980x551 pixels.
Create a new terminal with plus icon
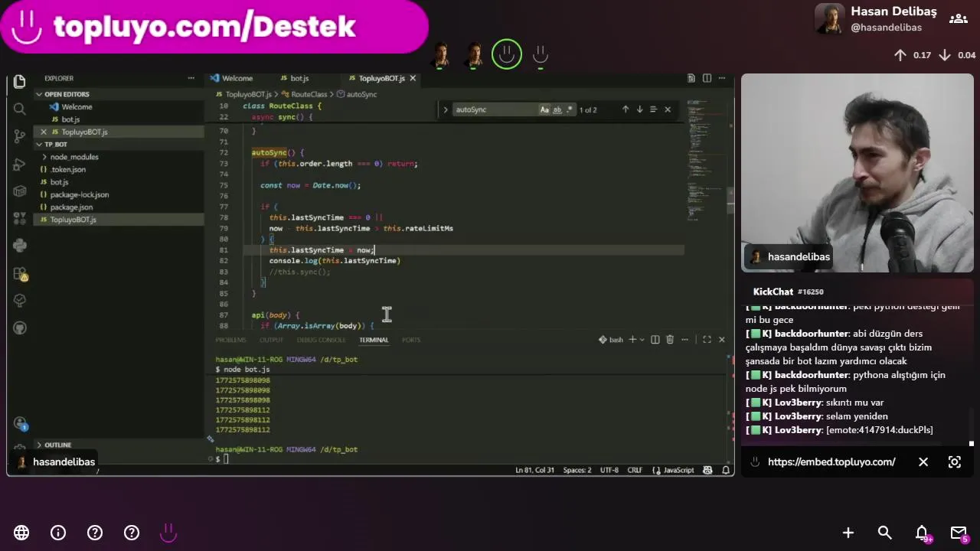click(632, 340)
